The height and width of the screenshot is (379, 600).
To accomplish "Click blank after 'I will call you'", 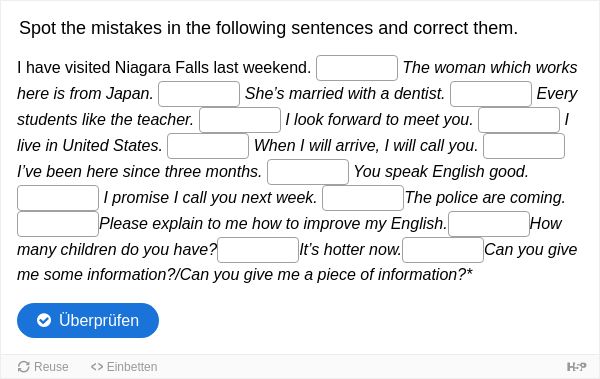I will [524, 146].
